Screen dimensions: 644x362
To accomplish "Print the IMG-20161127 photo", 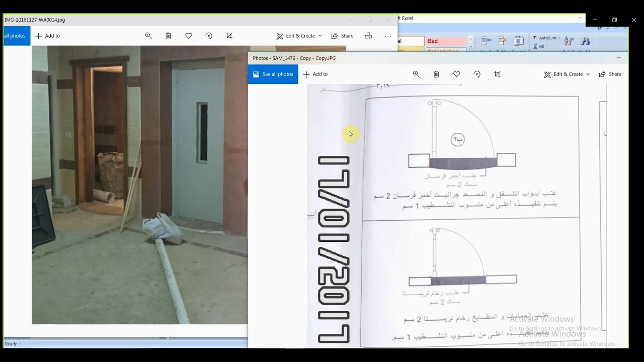I will click(x=368, y=36).
